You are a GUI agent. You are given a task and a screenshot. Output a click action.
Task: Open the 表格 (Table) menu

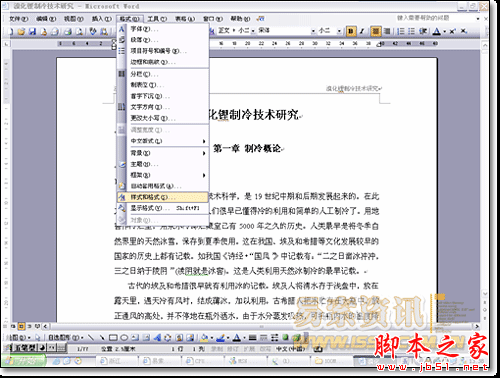coord(185,19)
